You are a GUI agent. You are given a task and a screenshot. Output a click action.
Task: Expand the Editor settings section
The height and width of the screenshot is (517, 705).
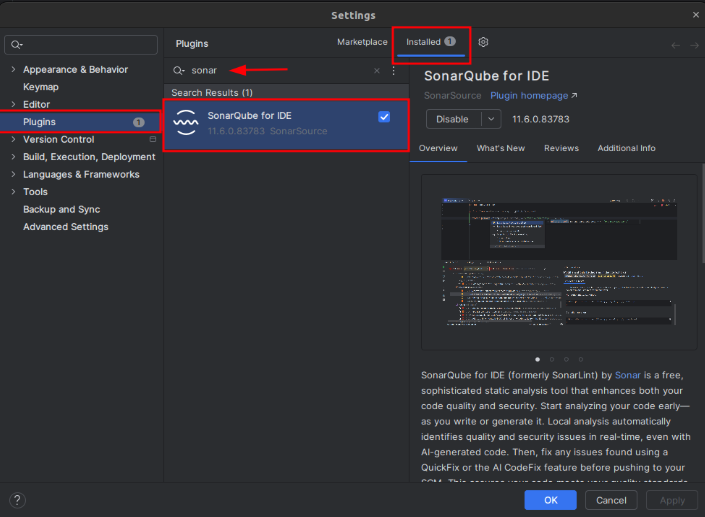tap(13, 104)
